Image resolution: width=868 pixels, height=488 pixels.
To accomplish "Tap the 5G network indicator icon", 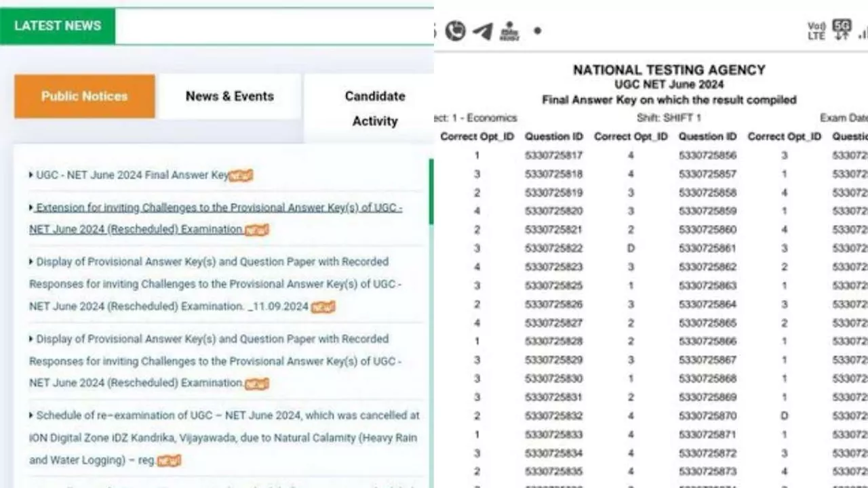I will point(842,29).
